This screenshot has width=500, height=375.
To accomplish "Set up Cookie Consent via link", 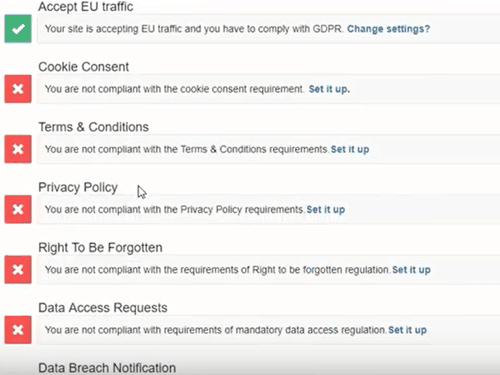I will tap(329, 89).
